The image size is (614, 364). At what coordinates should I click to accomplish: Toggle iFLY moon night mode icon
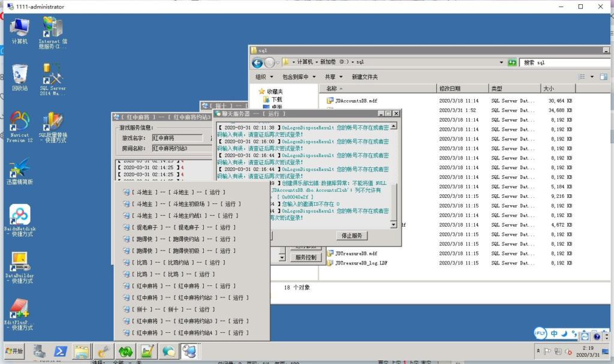pos(564,333)
